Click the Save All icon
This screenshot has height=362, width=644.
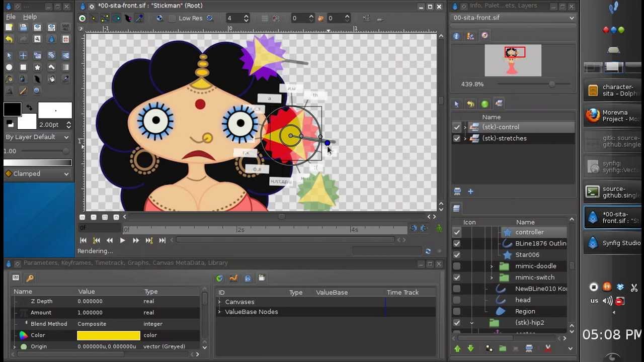tap(65, 27)
